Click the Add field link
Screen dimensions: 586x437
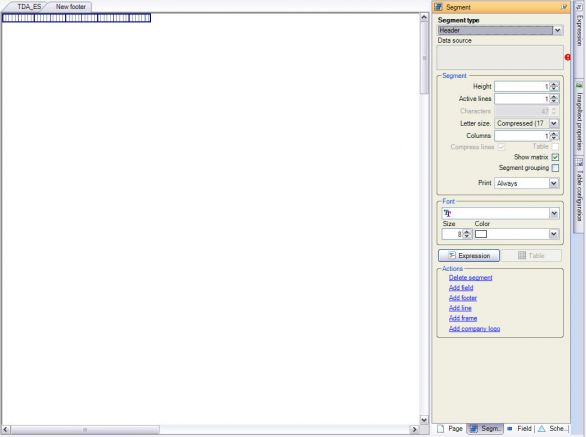click(x=461, y=287)
